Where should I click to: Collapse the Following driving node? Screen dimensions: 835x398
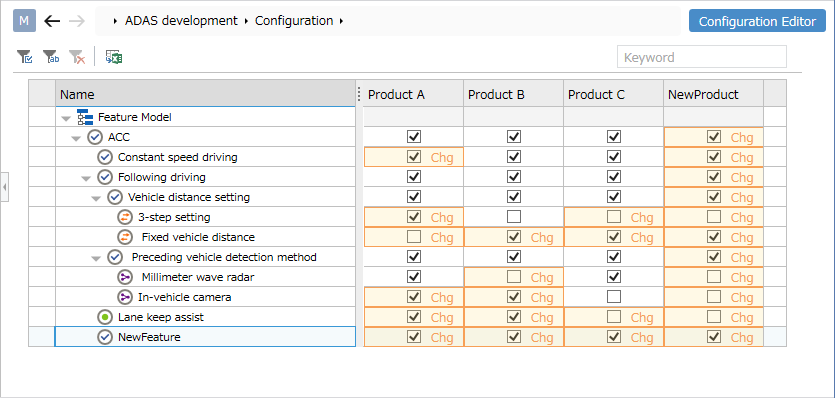point(86,178)
